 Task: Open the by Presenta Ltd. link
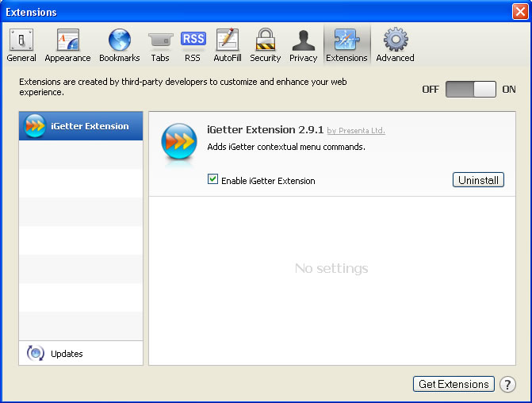point(356,131)
